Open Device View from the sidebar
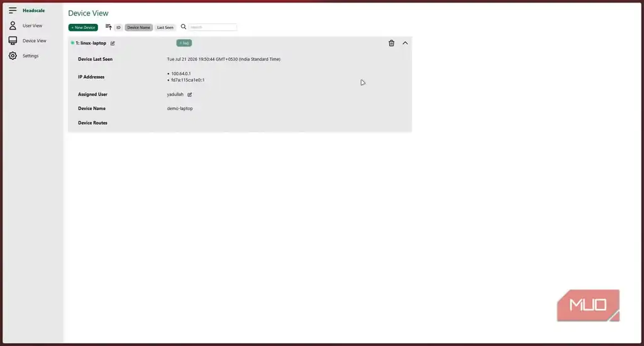Viewport: 644px width, 346px height. pos(34,41)
